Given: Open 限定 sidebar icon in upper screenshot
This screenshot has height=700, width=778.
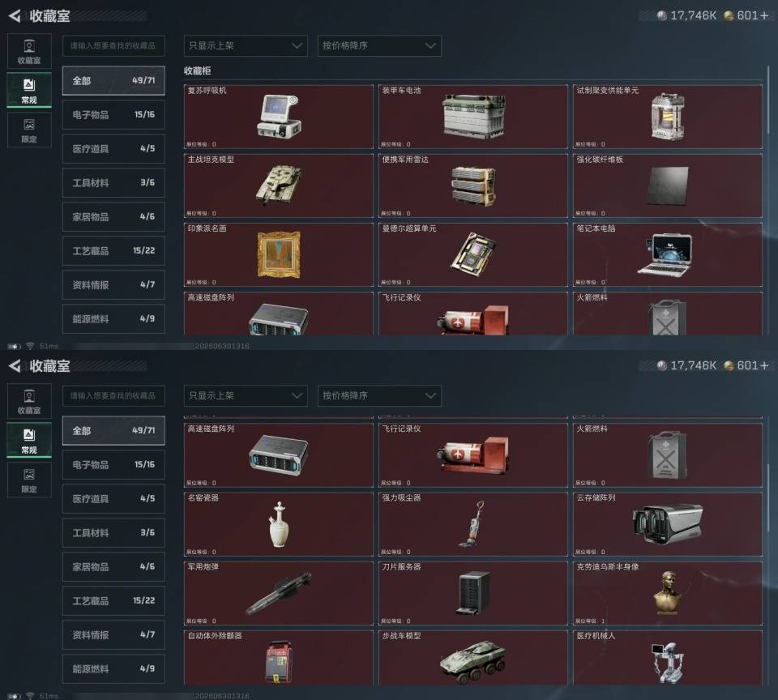Looking at the screenshot, I should coord(29,130).
